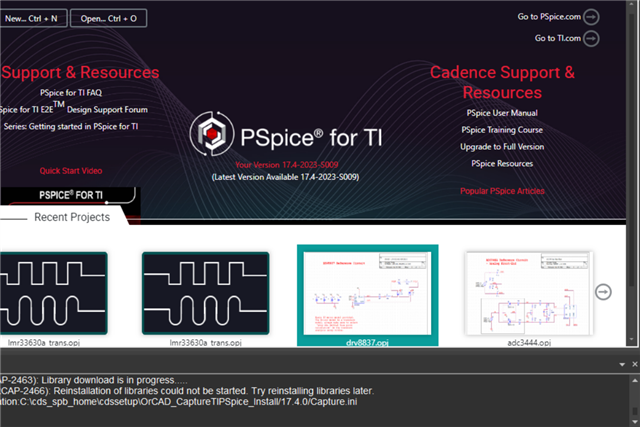
Task: Click Upgrade to Full Version link
Action: coord(502,147)
